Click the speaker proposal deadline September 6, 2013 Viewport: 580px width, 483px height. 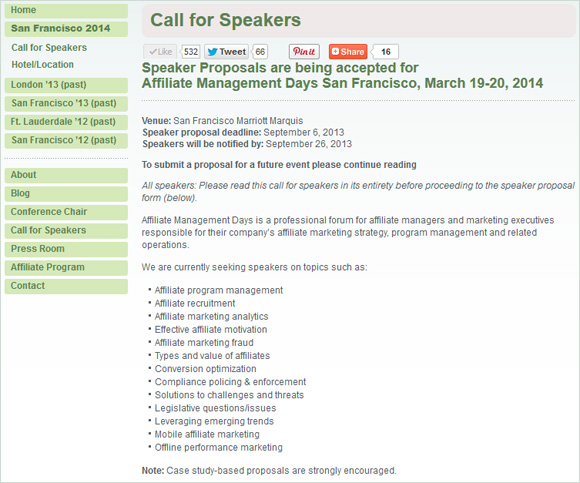pyautogui.click(x=243, y=132)
